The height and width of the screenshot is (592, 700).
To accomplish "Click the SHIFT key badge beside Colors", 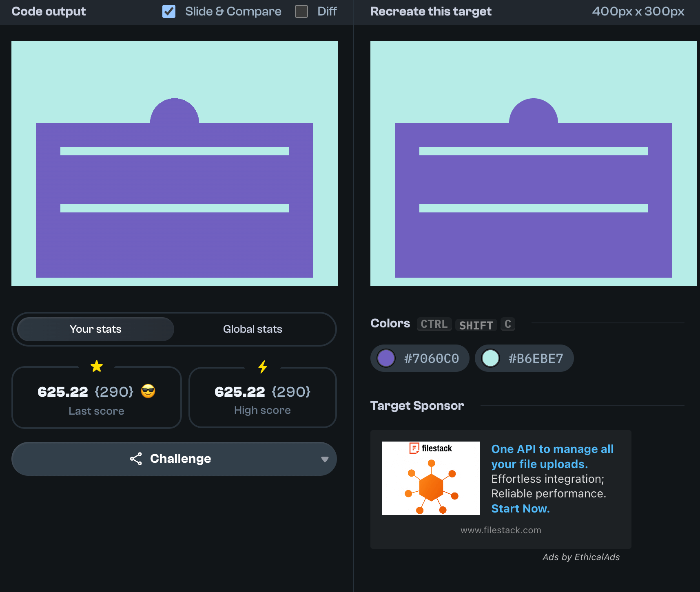I will pyautogui.click(x=476, y=325).
